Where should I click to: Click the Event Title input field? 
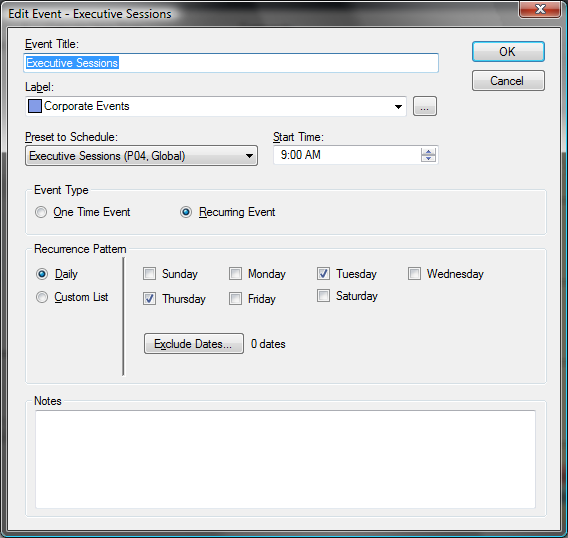[x=231, y=63]
